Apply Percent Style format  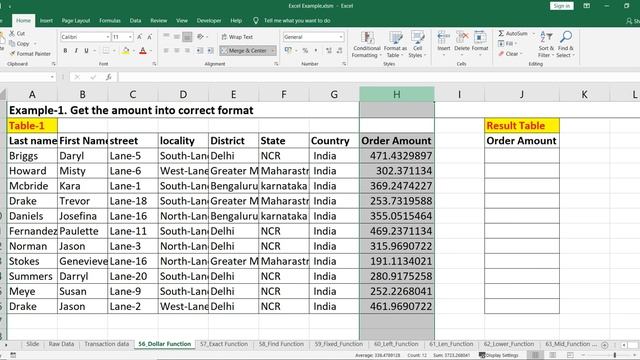pyautogui.click(x=305, y=51)
